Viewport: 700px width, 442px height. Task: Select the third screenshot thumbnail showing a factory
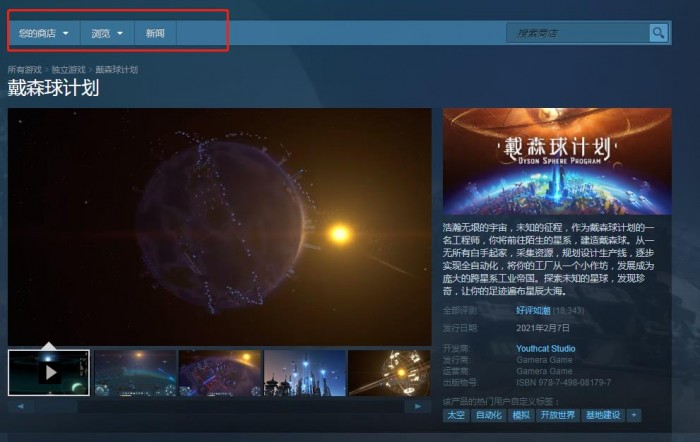point(220,373)
